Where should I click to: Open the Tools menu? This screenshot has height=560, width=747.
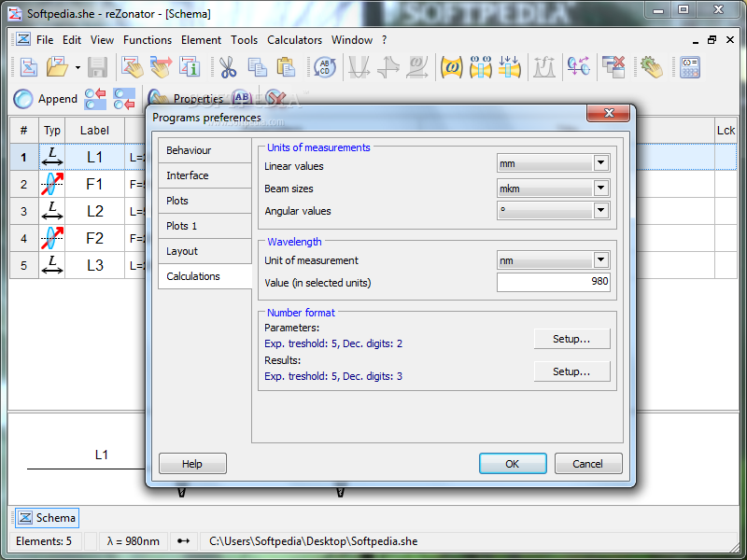point(244,40)
